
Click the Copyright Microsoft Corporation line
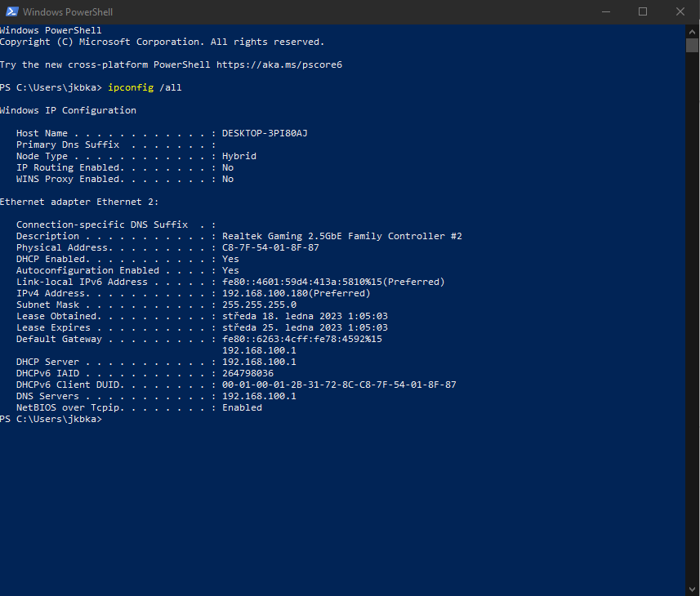tap(162, 42)
